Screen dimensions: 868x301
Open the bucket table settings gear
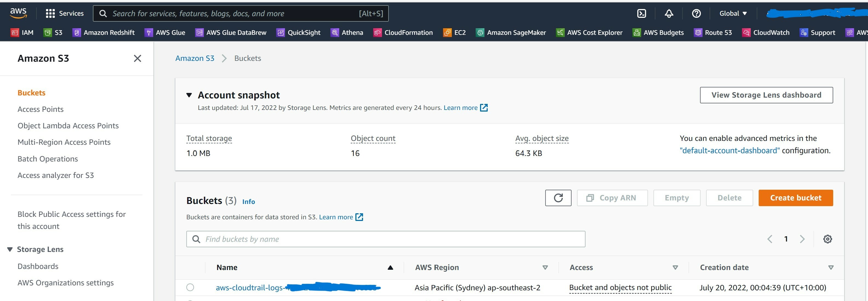[x=827, y=239]
